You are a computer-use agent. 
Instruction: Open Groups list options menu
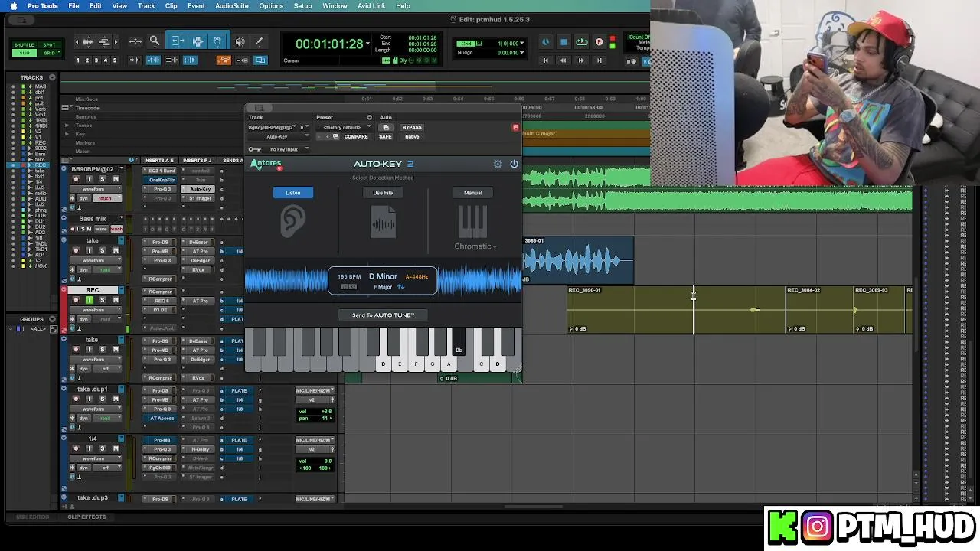pos(52,319)
